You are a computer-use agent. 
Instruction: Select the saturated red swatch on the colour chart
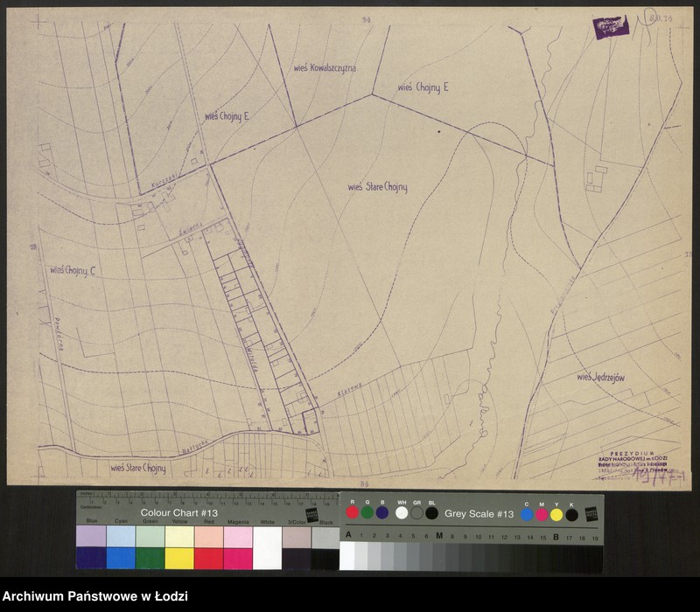pos(209,558)
